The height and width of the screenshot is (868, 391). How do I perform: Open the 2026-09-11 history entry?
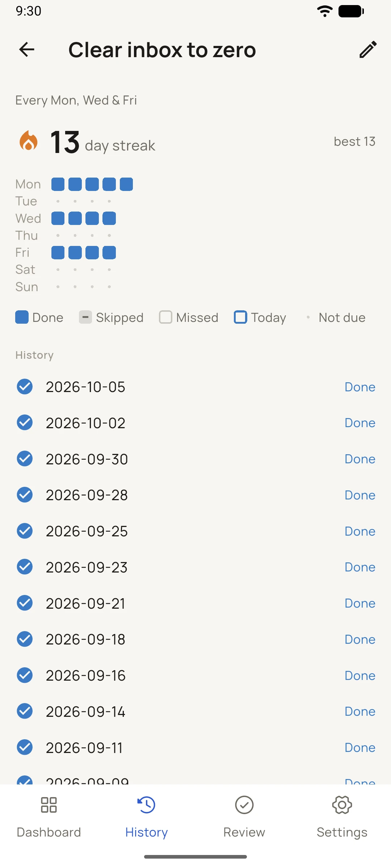[x=195, y=748]
